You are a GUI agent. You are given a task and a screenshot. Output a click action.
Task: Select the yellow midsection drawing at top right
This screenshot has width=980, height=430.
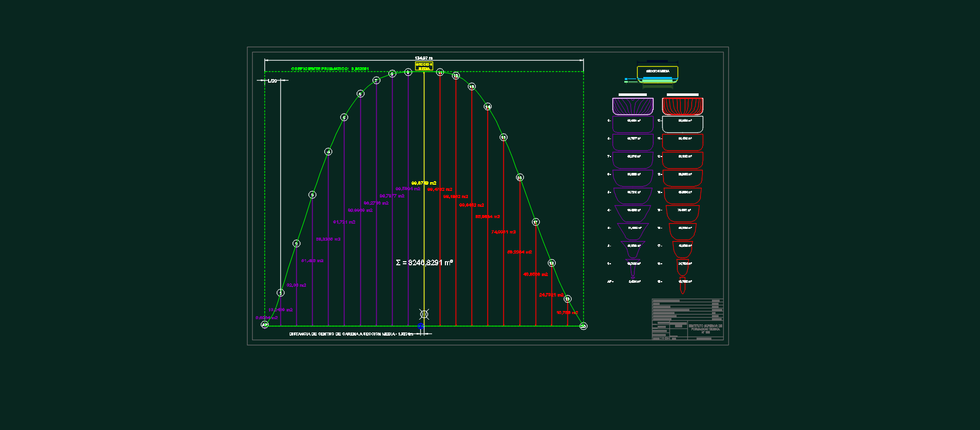tap(658, 75)
